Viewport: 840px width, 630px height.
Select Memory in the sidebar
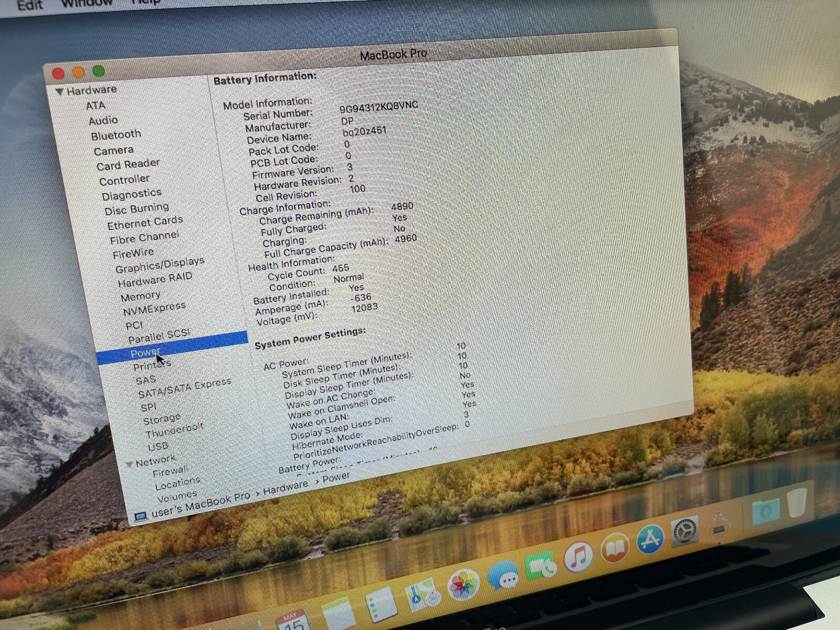[x=140, y=297]
